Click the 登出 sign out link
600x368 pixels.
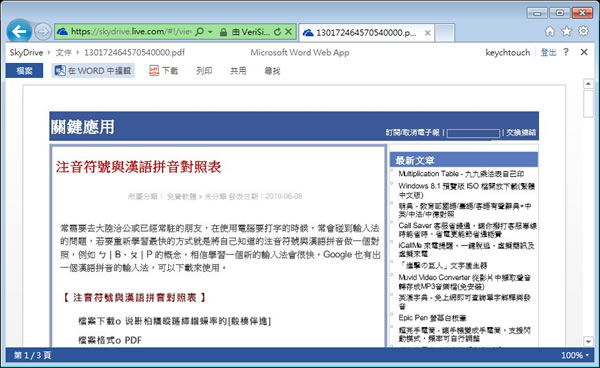click(x=548, y=52)
